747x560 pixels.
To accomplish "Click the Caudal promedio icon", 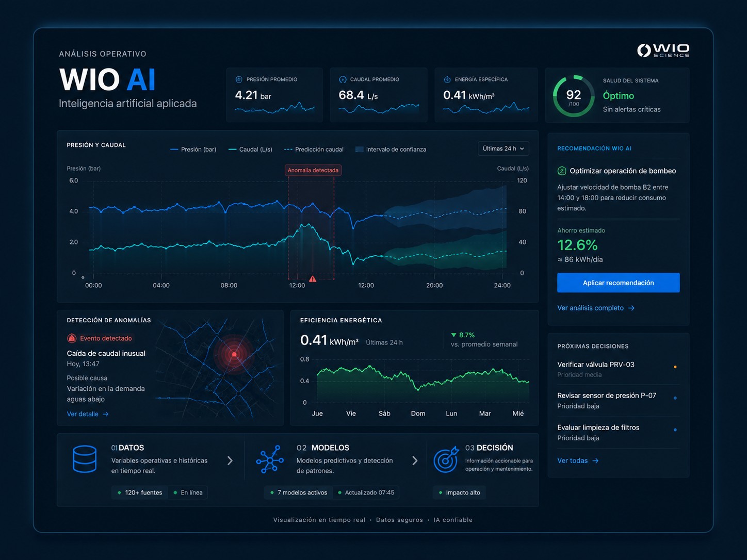I will pos(343,79).
